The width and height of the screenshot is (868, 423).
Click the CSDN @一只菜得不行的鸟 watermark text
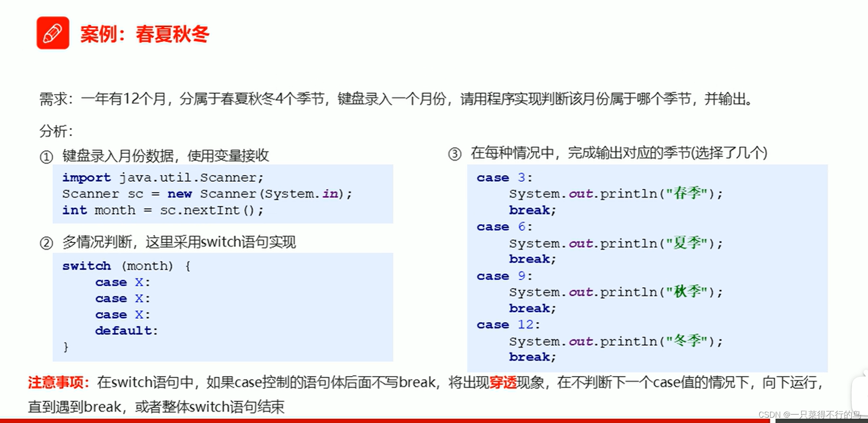click(809, 415)
